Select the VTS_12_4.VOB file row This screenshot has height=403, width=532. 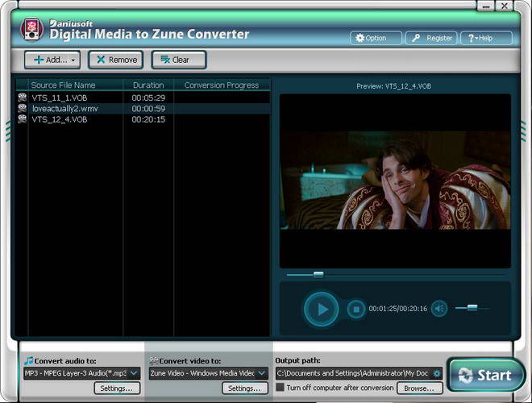tap(143, 119)
